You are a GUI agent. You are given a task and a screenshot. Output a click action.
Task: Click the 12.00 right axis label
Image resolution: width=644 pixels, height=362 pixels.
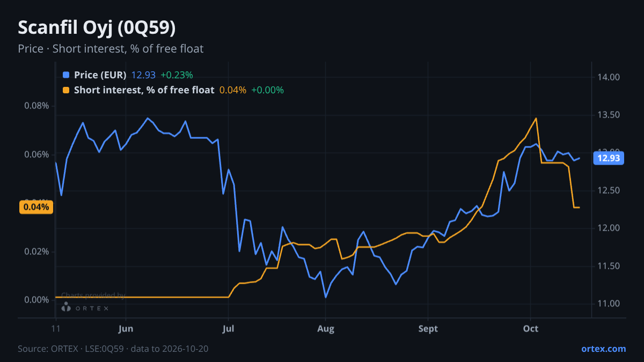click(608, 228)
